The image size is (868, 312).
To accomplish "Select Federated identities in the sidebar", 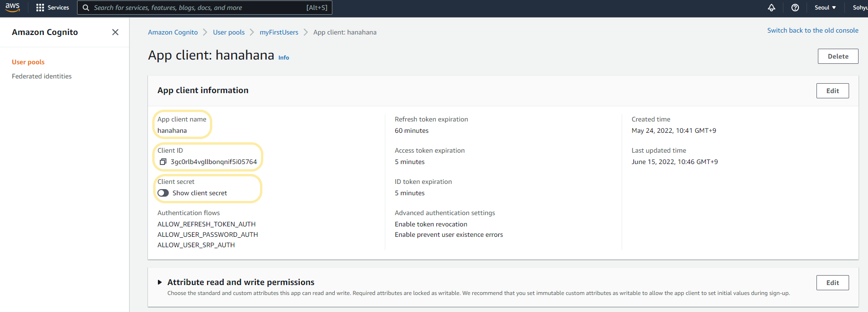I will click(x=42, y=76).
